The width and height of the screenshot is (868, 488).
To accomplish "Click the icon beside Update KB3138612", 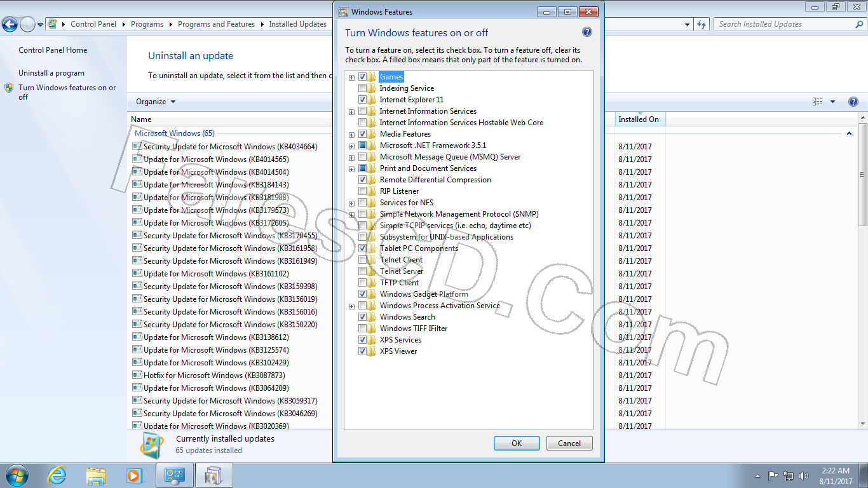I will tap(137, 337).
